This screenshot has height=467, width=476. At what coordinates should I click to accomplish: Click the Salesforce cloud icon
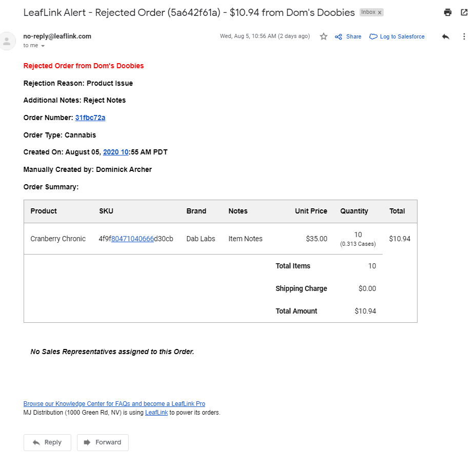coord(373,37)
